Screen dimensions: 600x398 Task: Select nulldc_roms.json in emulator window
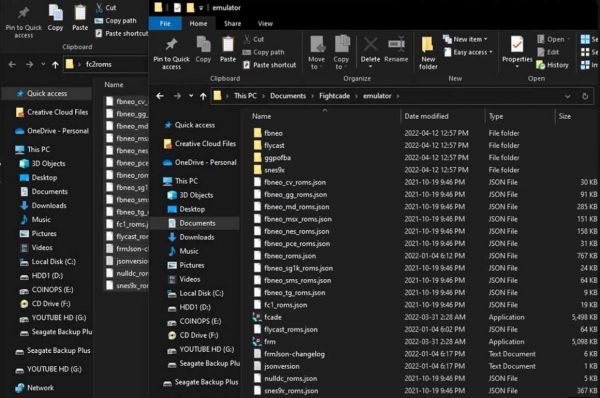290,378
